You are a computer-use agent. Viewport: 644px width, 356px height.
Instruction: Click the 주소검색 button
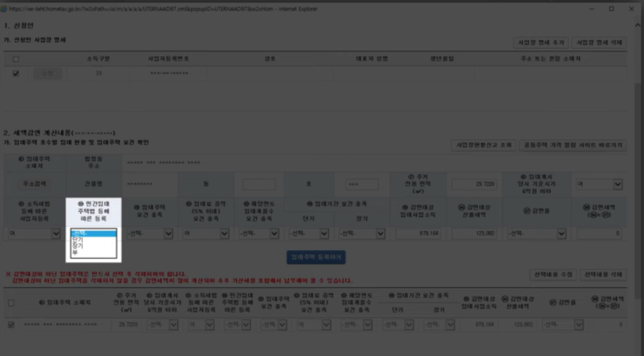click(34, 184)
